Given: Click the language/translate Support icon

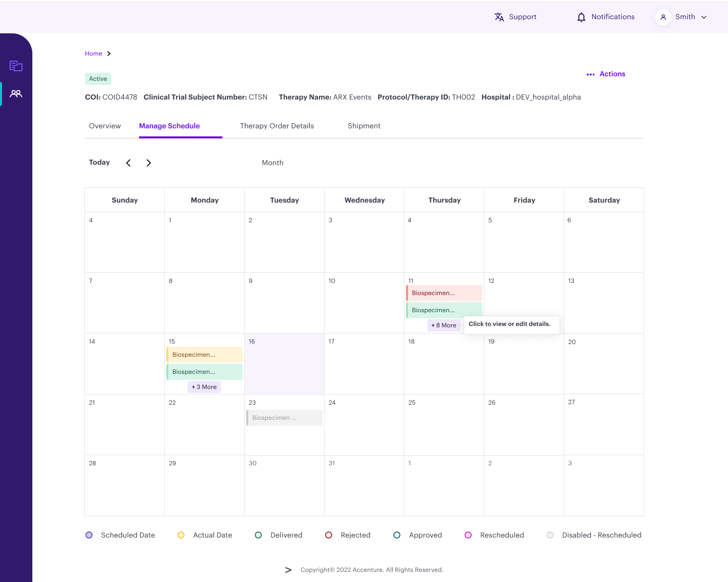Looking at the screenshot, I should (x=499, y=17).
